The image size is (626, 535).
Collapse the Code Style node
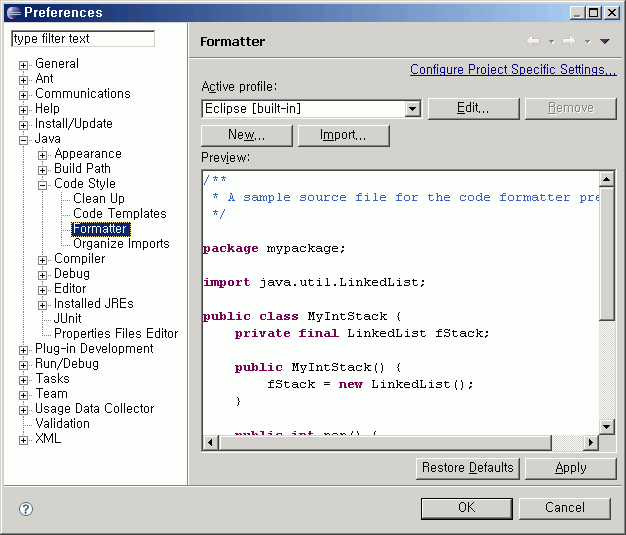(x=43, y=185)
